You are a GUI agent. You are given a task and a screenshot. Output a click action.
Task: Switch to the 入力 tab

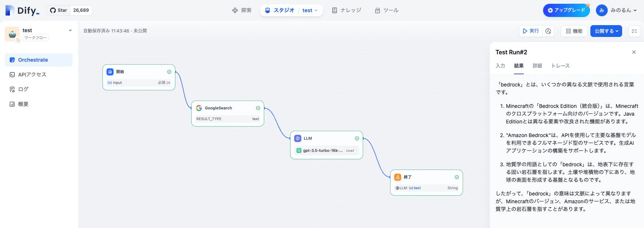(x=500, y=66)
